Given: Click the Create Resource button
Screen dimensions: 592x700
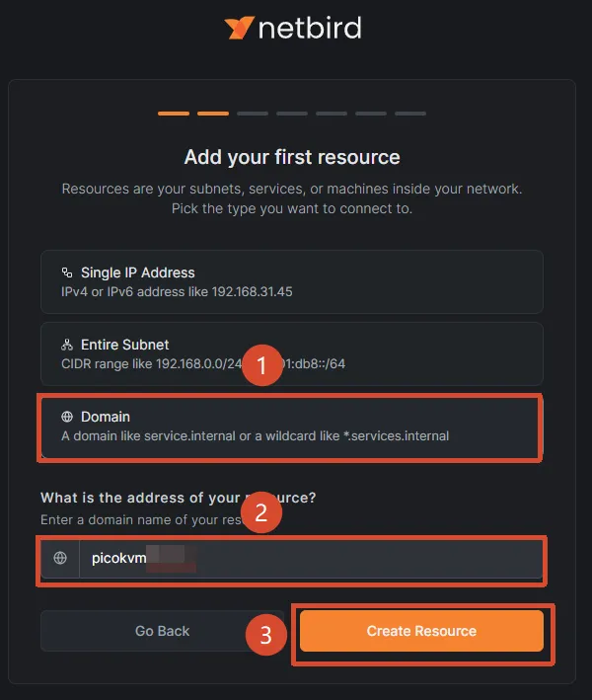Looking at the screenshot, I should pyautogui.click(x=421, y=631).
